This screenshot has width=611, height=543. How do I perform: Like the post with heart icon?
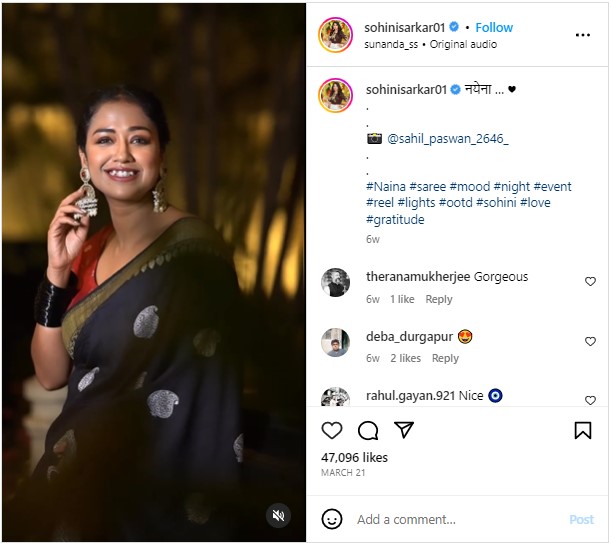coord(332,430)
